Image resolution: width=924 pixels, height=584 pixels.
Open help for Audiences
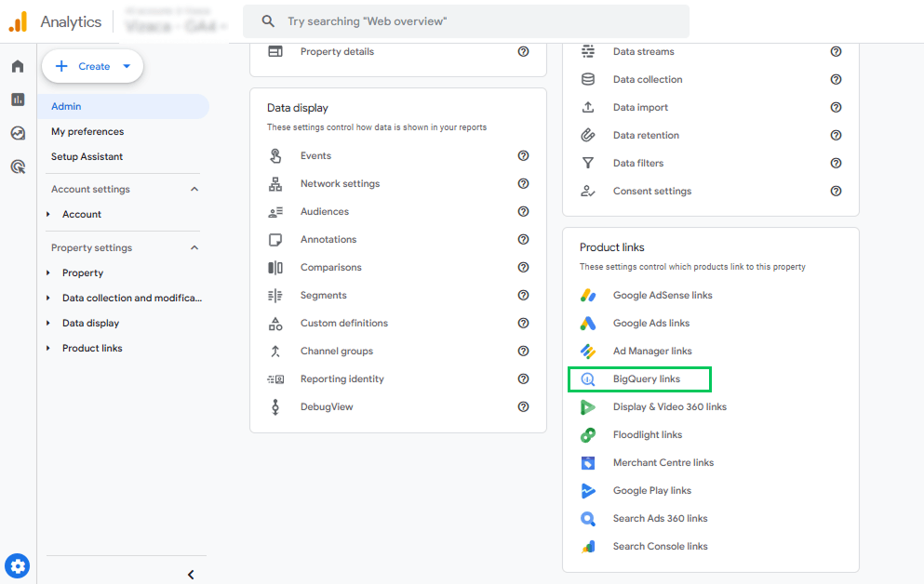pyautogui.click(x=523, y=211)
